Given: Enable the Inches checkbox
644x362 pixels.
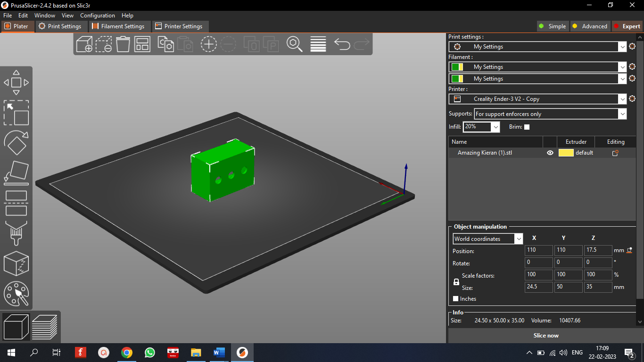Looking at the screenshot, I should tap(455, 299).
